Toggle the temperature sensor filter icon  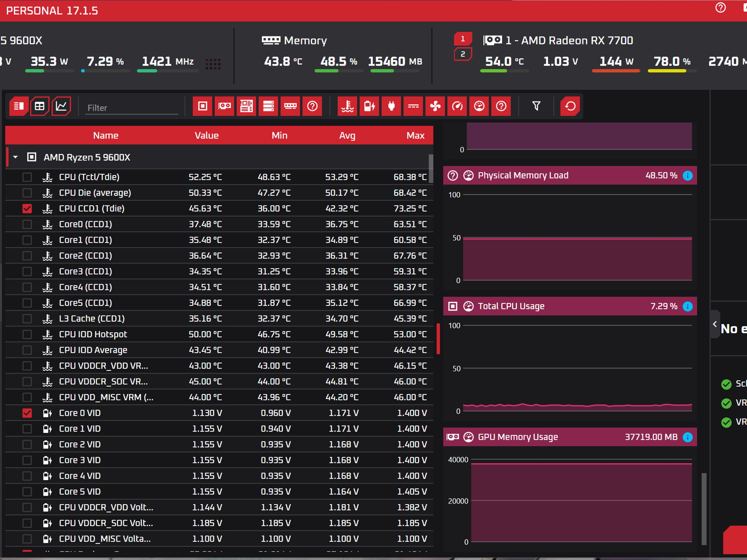[x=347, y=106]
